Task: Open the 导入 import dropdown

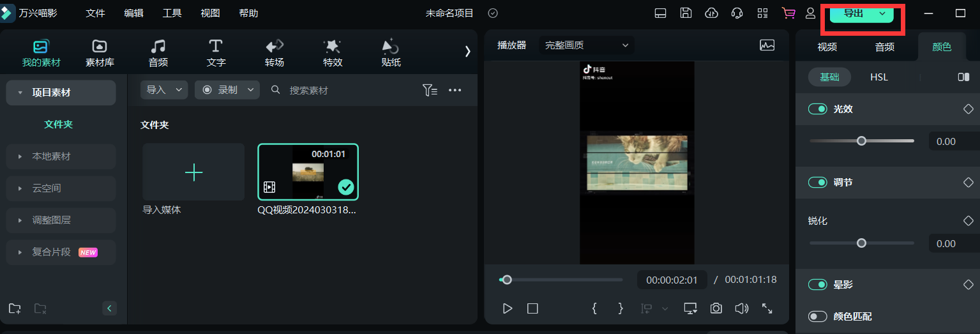Action: tap(164, 90)
